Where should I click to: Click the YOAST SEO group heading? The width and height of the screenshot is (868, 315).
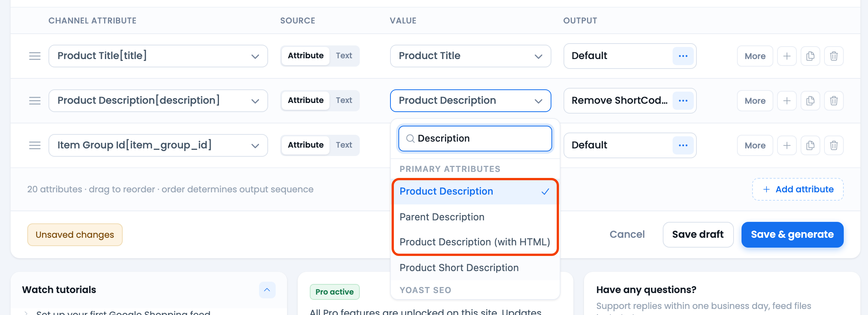[x=425, y=290]
